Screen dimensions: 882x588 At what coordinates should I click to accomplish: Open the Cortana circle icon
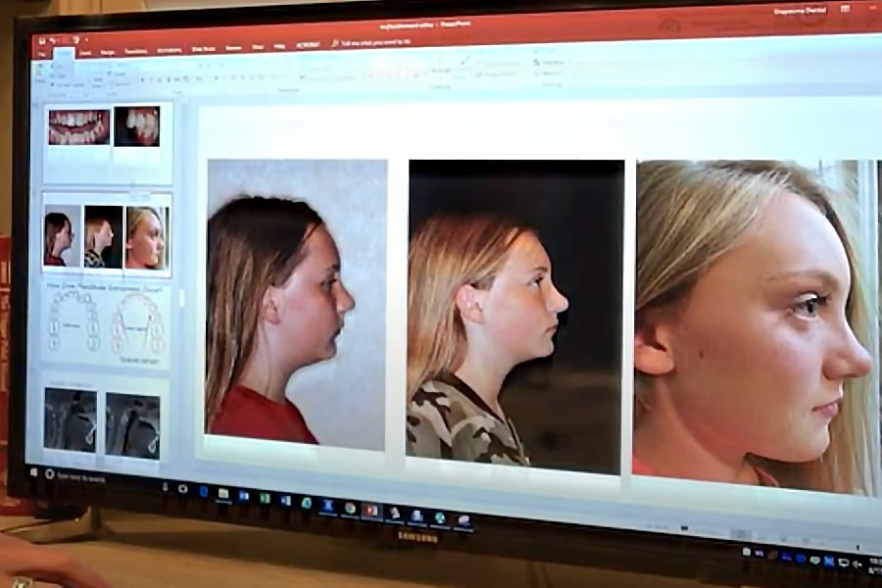click(50, 475)
